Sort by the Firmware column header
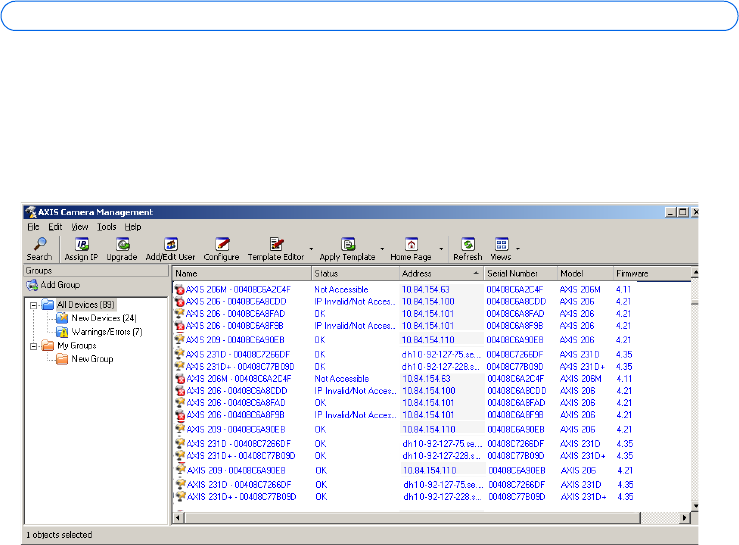Screen dimensions: 739x545 point(652,273)
